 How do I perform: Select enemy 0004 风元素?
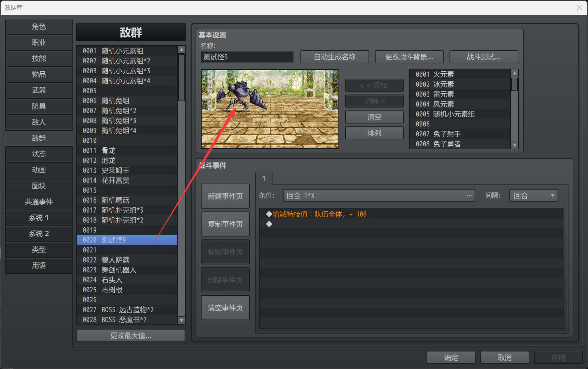click(460, 104)
